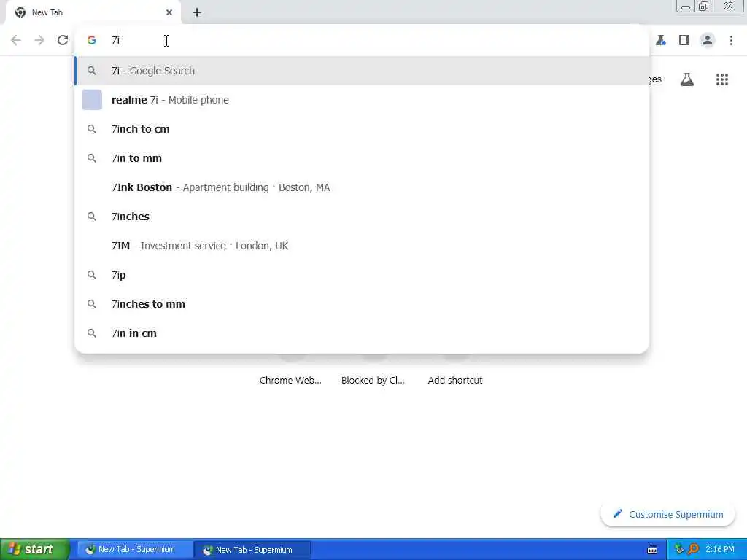The width and height of the screenshot is (747, 560).
Task: Click search icon beside '7i - Google Search'
Action: (91, 71)
